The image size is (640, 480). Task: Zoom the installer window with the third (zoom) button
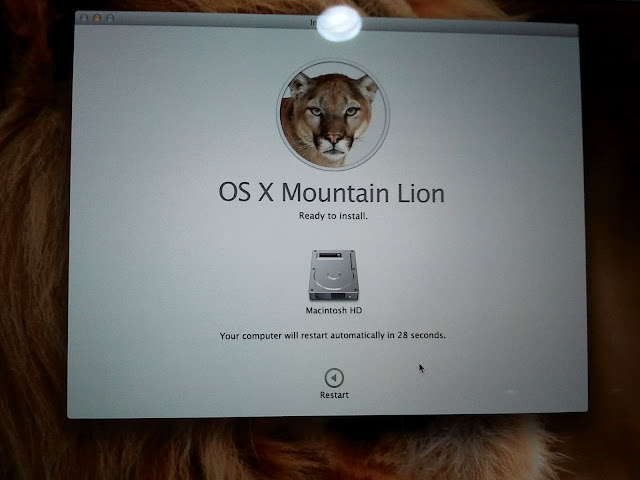[110, 18]
